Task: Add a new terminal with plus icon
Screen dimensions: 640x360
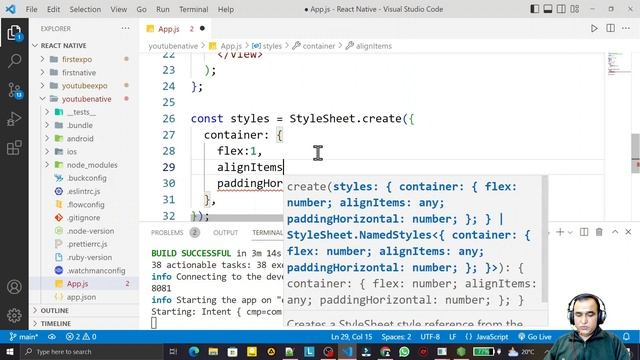Action: (x=560, y=232)
